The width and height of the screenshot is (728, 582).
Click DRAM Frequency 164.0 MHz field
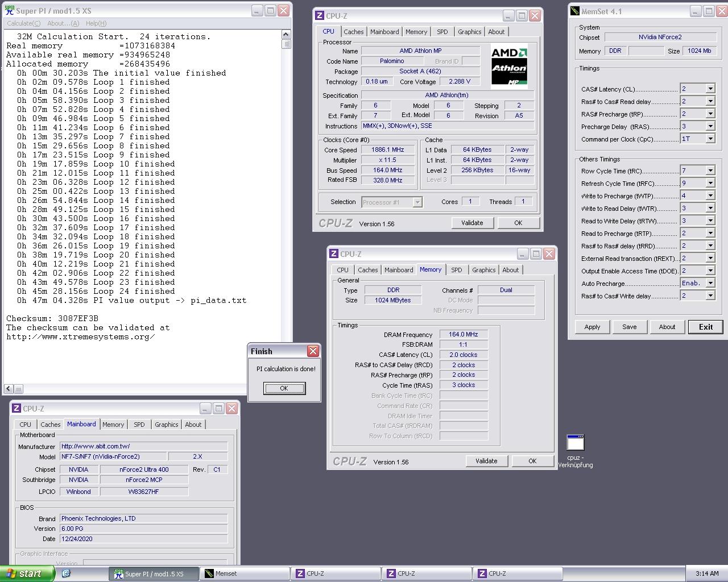point(464,335)
